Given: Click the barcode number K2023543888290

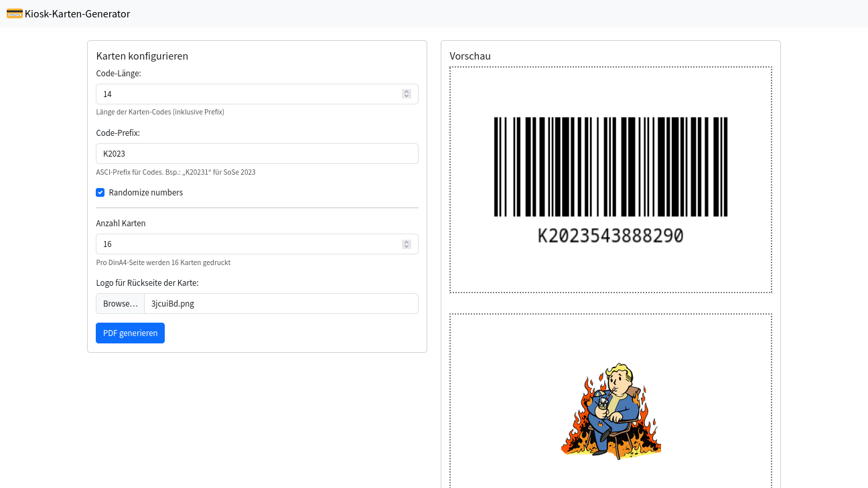Looking at the screenshot, I should pyautogui.click(x=610, y=235).
